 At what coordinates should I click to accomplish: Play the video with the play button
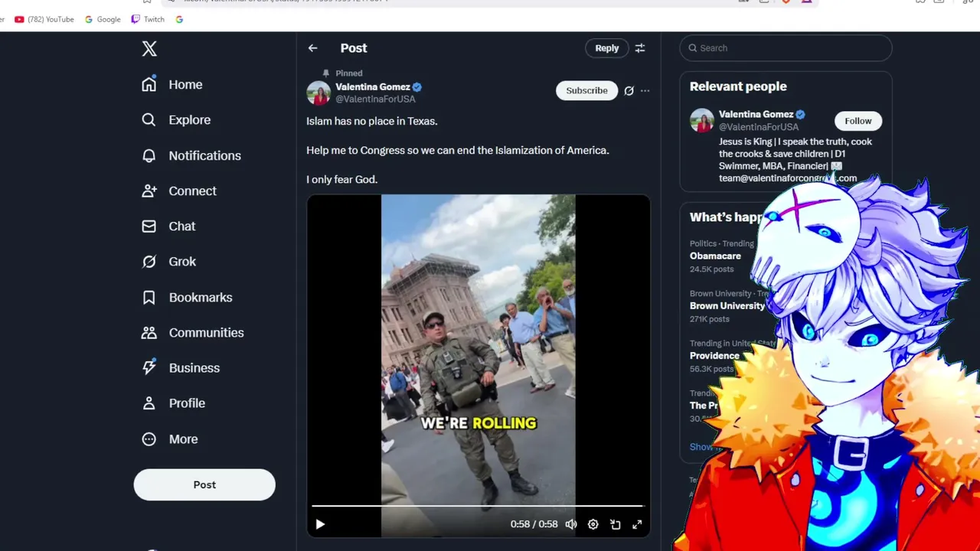[320, 524]
